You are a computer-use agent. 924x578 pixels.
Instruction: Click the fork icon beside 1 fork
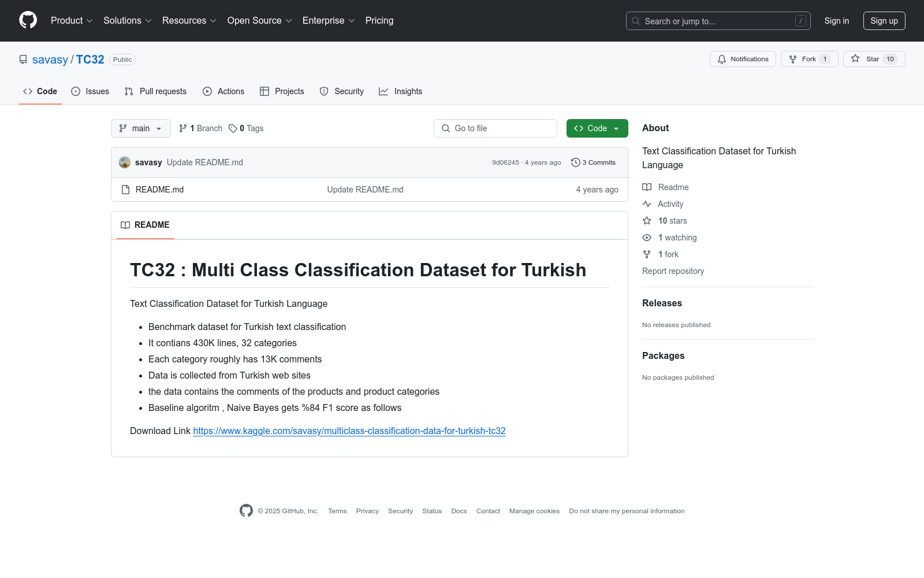click(x=647, y=254)
